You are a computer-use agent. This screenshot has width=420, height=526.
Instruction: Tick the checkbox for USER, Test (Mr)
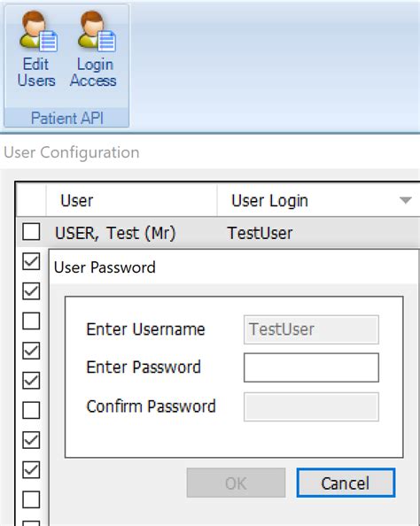[31, 232]
